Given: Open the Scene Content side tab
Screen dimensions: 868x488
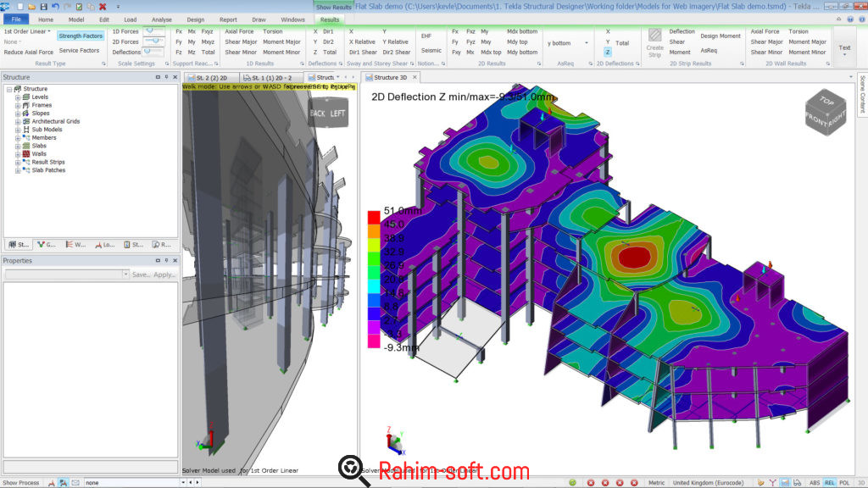Looking at the screenshot, I should 862,94.
